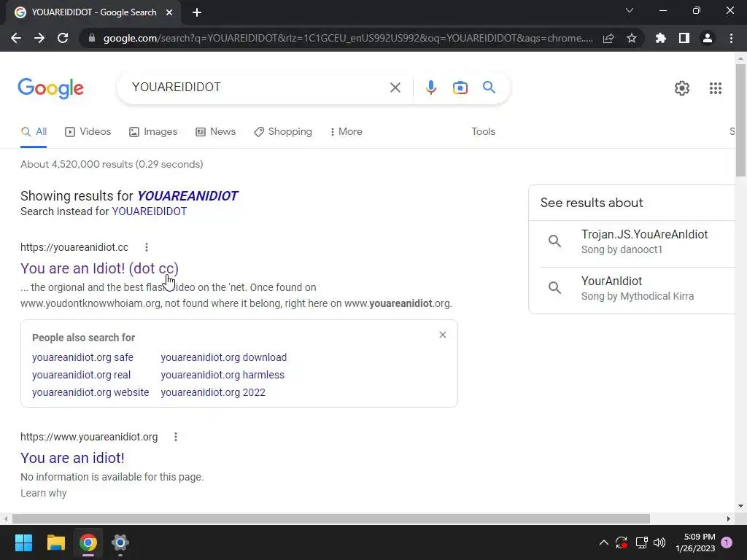Open the Chrome profile menu
This screenshot has width=747, height=560.
coord(708,38)
